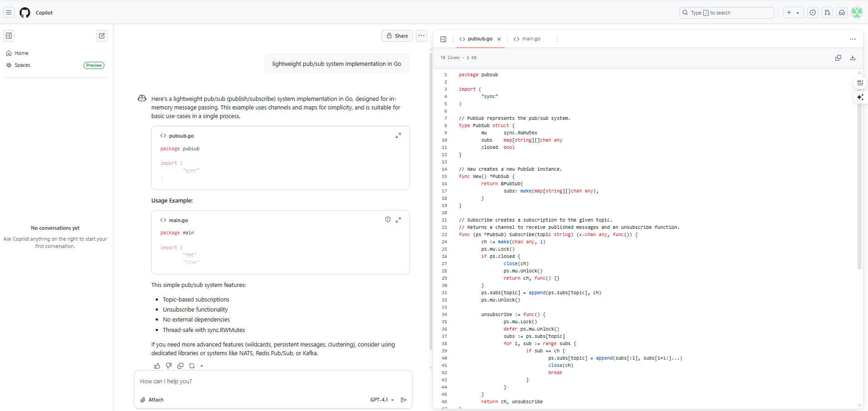The image size is (868, 411).
Task: Click 'Topic-based subscriptions' bullet text
Action: coord(196,300)
